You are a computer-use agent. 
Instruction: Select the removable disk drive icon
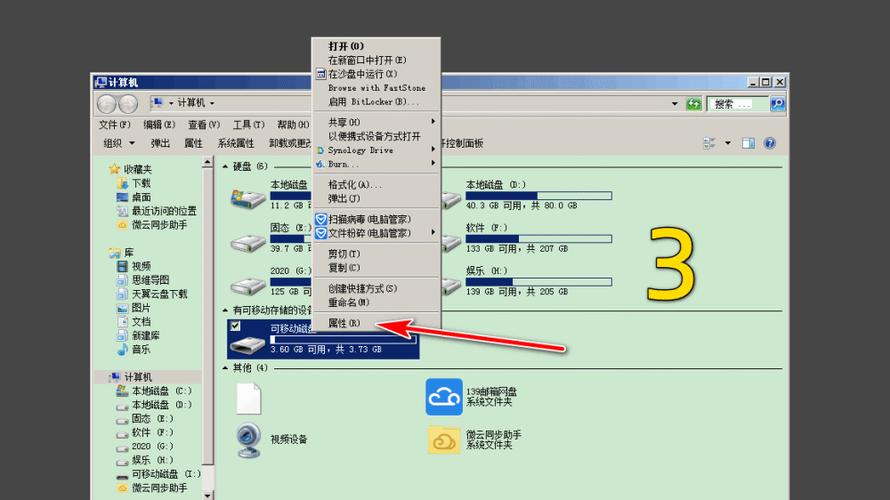coord(247,343)
